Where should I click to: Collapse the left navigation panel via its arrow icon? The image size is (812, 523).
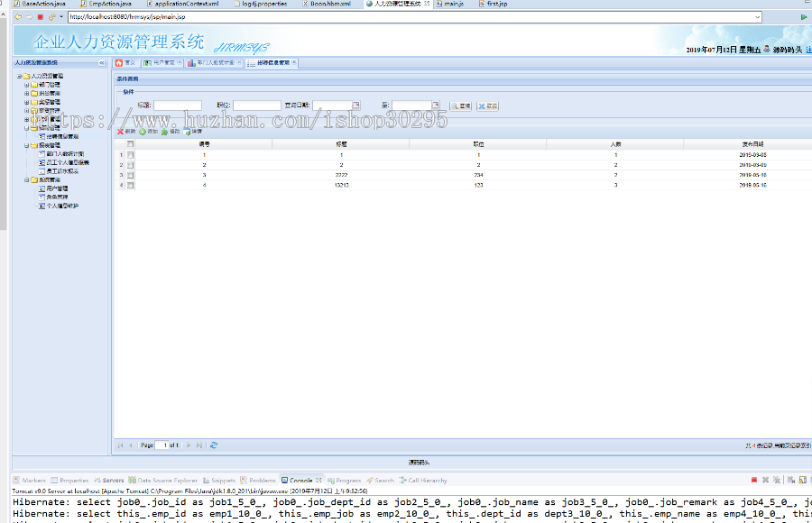pyautogui.click(x=101, y=62)
